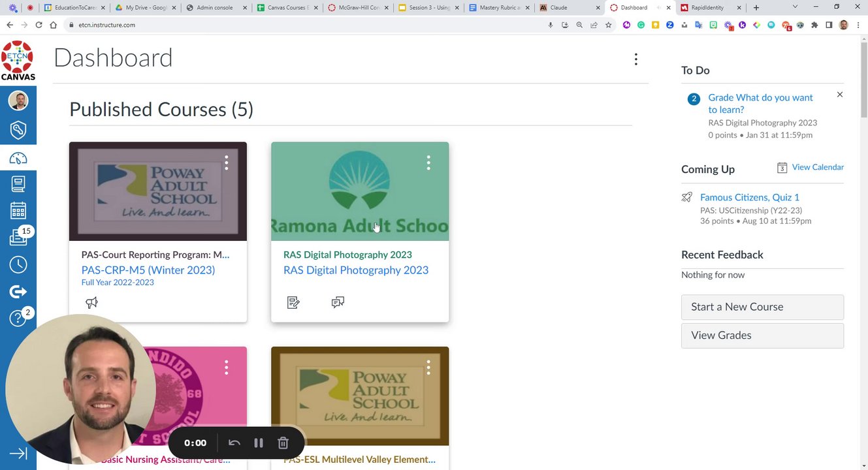Open PAS-CRP-M5 (Winter 2023) course link
This screenshot has width=868, height=470.
click(148, 270)
